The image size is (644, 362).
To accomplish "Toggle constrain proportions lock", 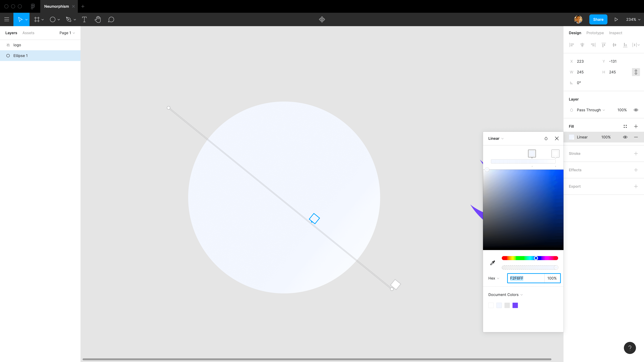I will pos(636,72).
